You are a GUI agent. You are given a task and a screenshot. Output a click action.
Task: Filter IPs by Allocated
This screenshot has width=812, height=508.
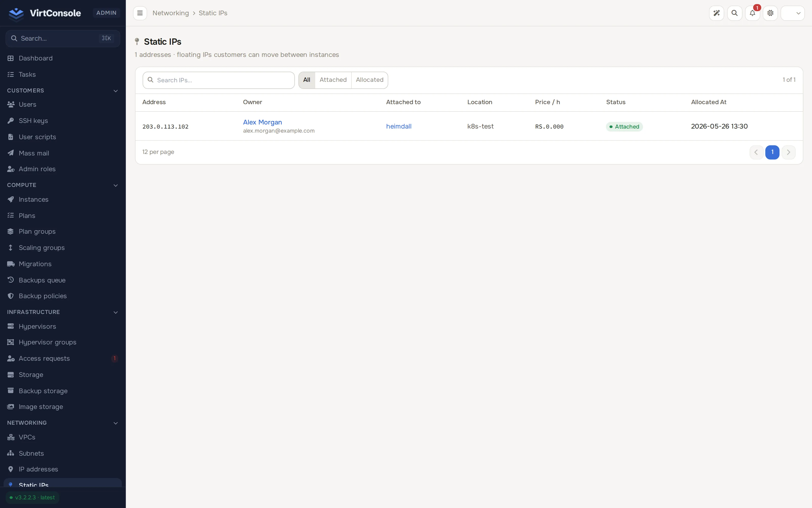pyautogui.click(x=369, y=80)
